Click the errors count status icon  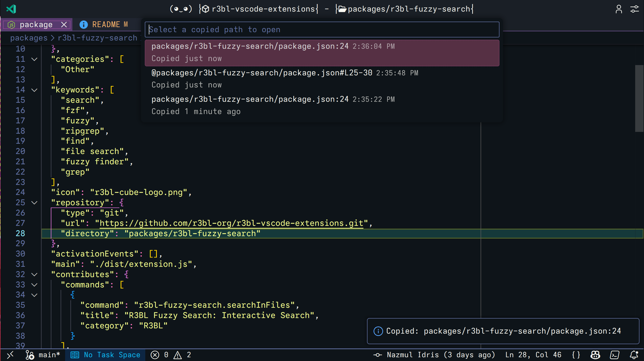[155, 355]
